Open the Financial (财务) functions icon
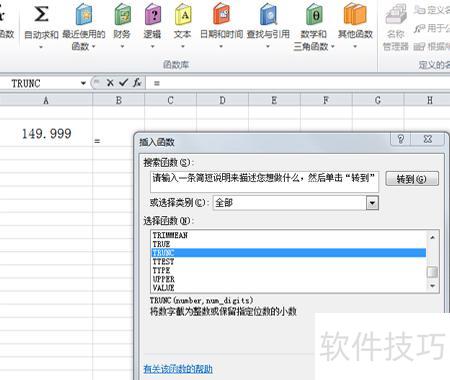450x380 pixels. [x=122, y=14]
